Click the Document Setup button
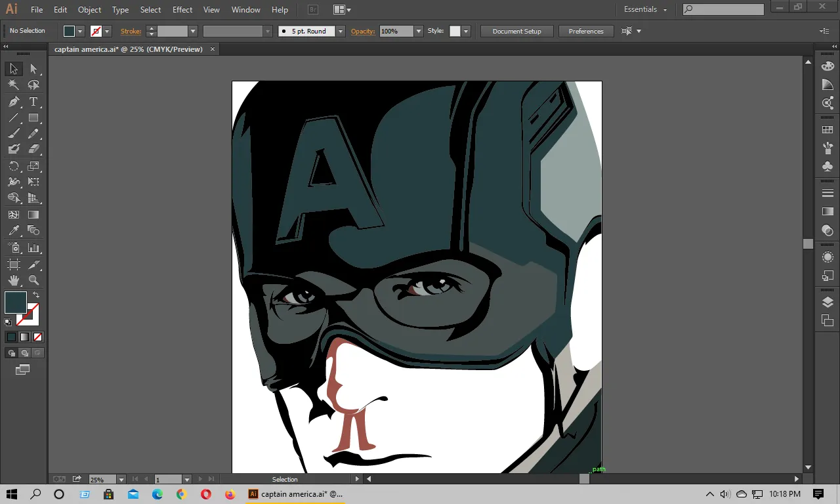This screenshot has width=840, height=504. click(x=517, y=31)
